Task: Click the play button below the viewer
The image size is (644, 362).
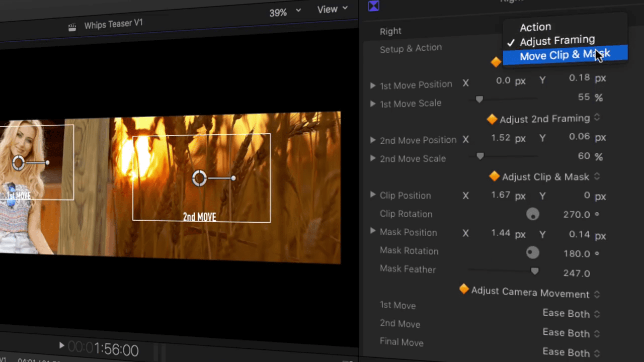Action: pyautogui.click(x=61, y=345)
